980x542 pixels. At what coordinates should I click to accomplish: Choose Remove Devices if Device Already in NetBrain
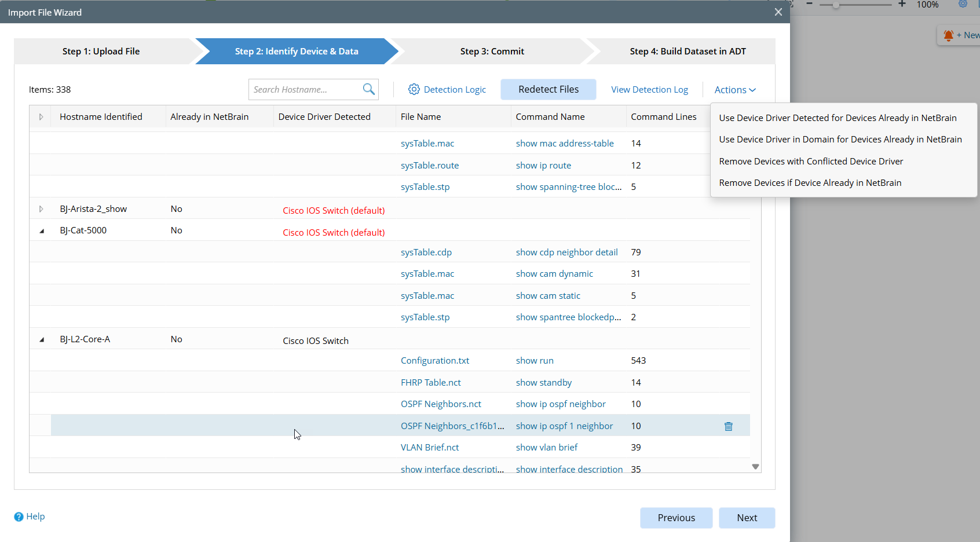pyautogui.click(x=810, y=183)
